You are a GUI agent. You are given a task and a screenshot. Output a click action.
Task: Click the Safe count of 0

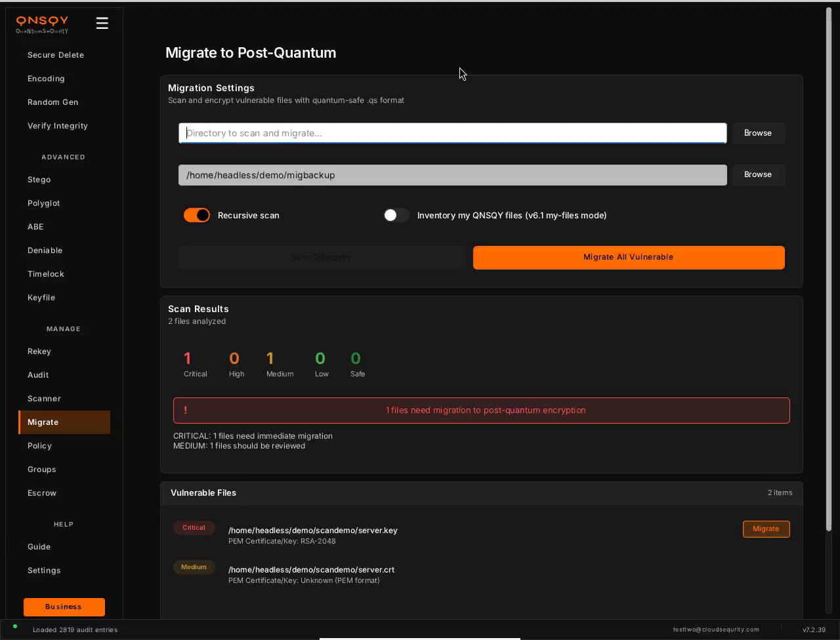click(x=356, y=359)
